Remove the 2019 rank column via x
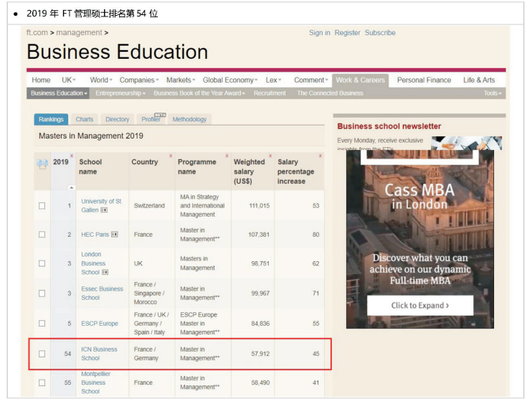 [x=72, y=156]
